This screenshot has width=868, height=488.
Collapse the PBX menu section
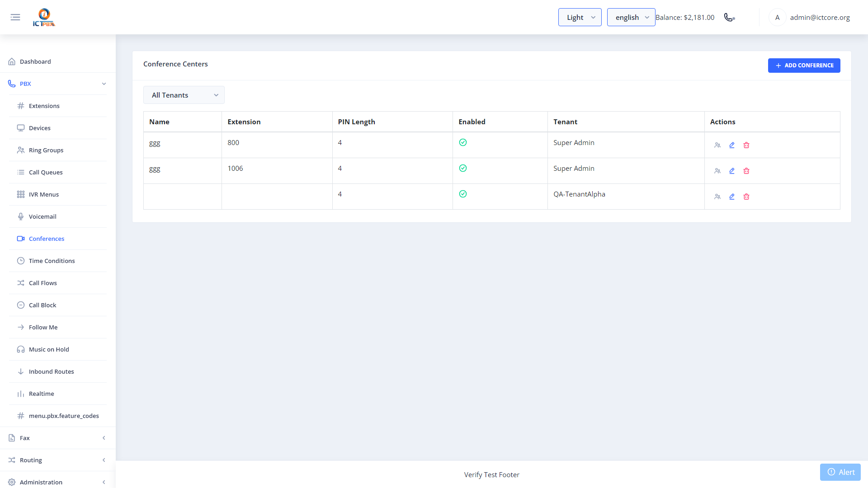(x=58, y=84)
